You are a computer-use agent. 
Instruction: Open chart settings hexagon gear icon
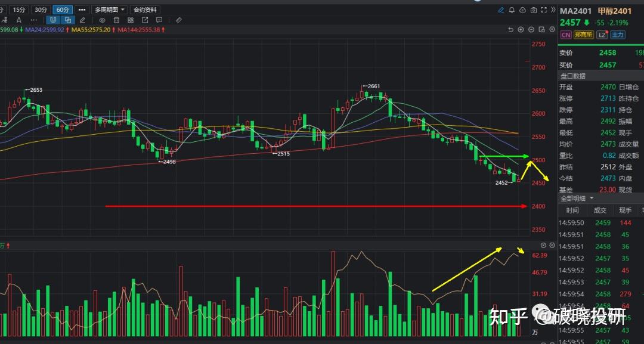point(552,30)
